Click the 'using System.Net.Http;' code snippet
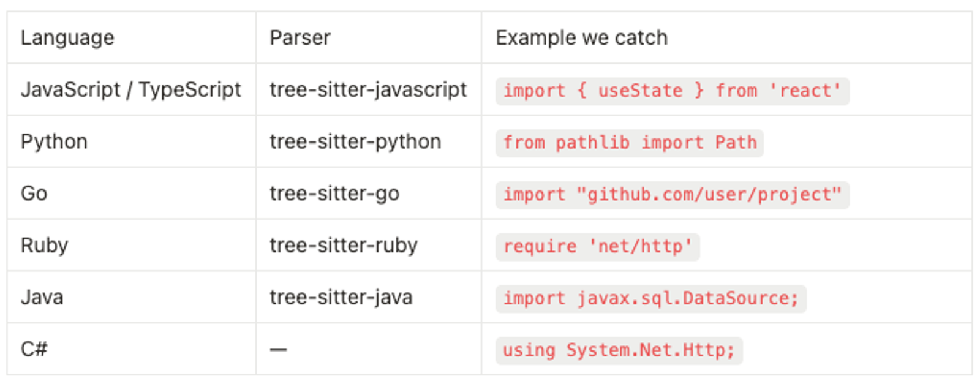The image size is (980, 384). pos(619,351)
